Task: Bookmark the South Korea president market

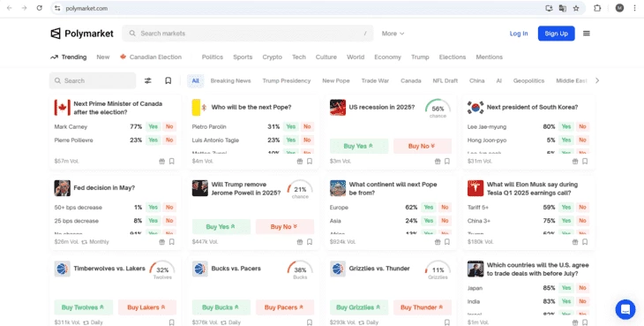Action: point(585,161)
